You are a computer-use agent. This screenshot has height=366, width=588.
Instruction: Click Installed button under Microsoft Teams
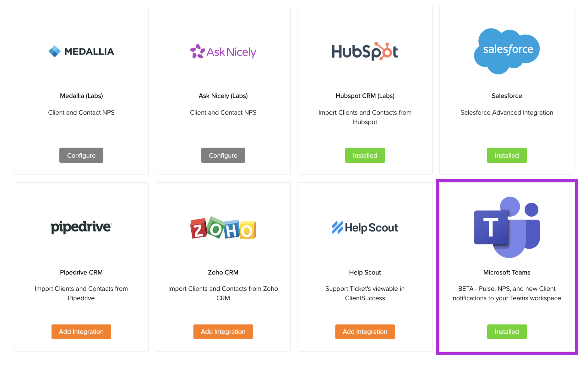[x=507, y=332]
